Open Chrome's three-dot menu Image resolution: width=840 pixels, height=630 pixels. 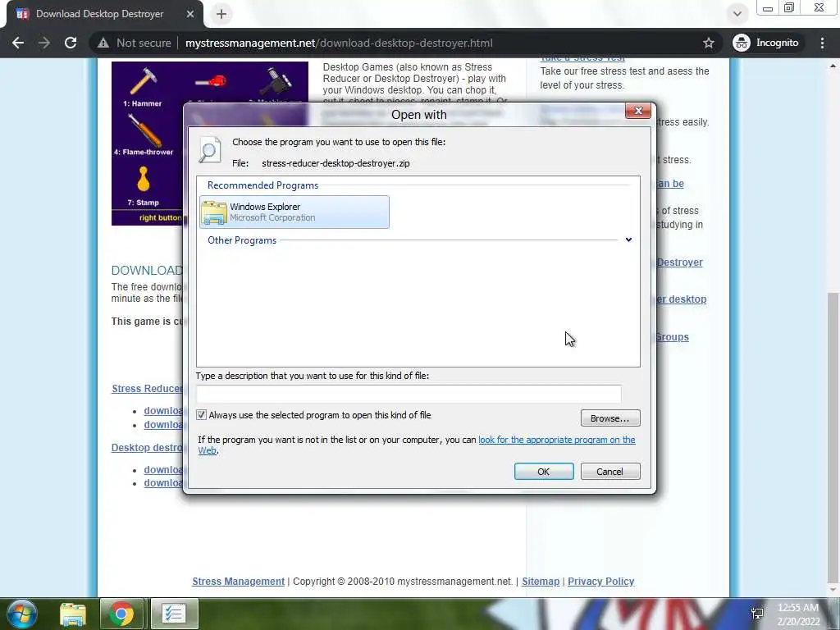(822, 43)
